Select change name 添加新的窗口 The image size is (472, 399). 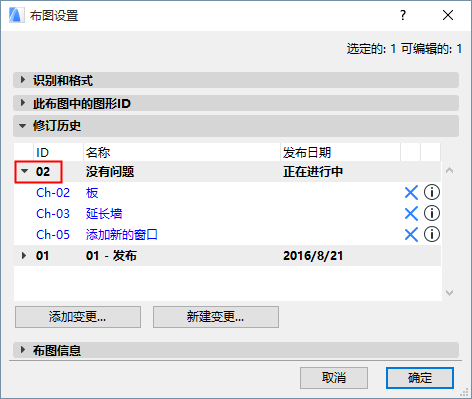[122, 235]
